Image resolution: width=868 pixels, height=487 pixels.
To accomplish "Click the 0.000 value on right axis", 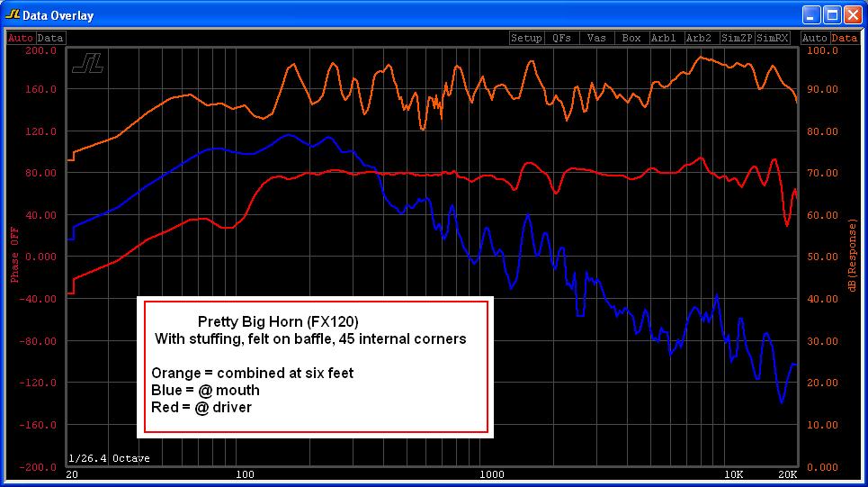I will click(823, 467).
